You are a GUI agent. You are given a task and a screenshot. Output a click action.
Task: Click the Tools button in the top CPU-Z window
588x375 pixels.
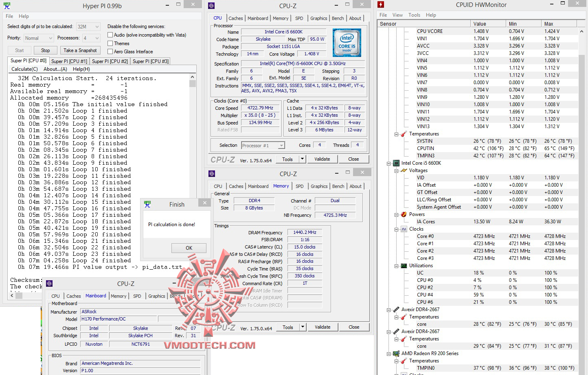(287, 159)
